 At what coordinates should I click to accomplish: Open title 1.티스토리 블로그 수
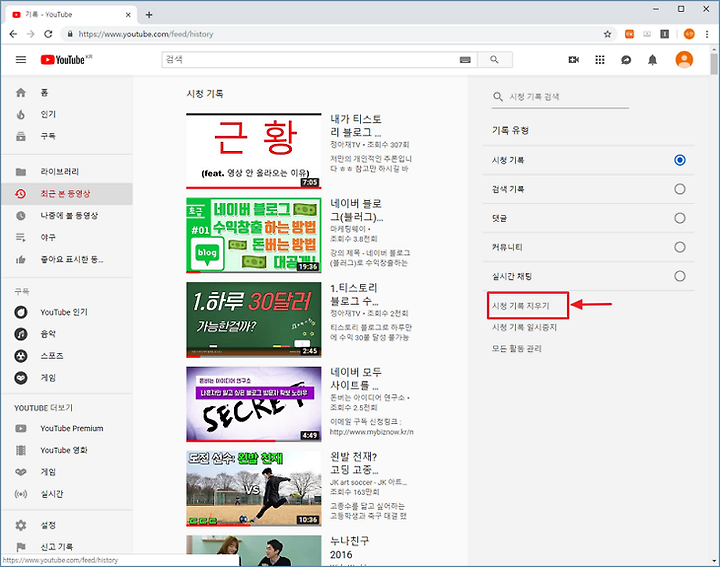pos(354,294)
